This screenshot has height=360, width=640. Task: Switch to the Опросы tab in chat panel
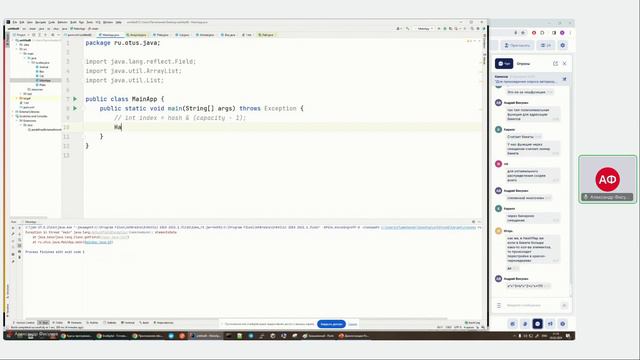pos(523,64)
